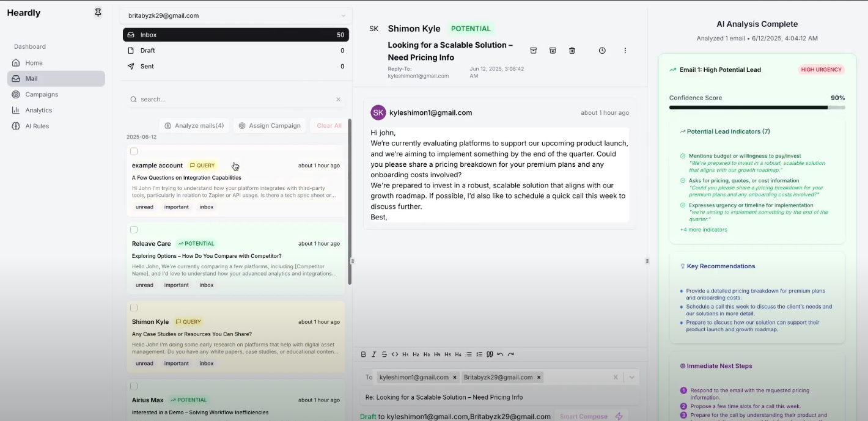The height and width of the screenshot is (421, 868).
Task: Click into the mail search field
Action: (x=235, y=99)
